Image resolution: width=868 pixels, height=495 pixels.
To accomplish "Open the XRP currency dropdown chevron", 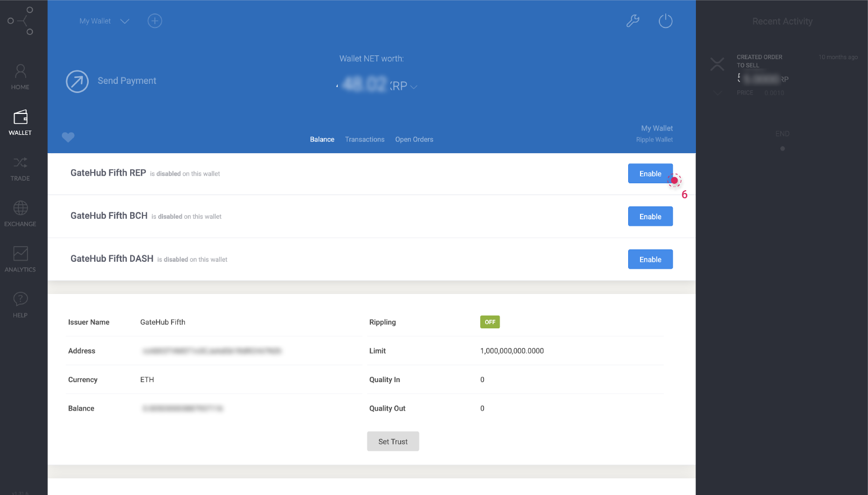I will click(x=414, y=87).
